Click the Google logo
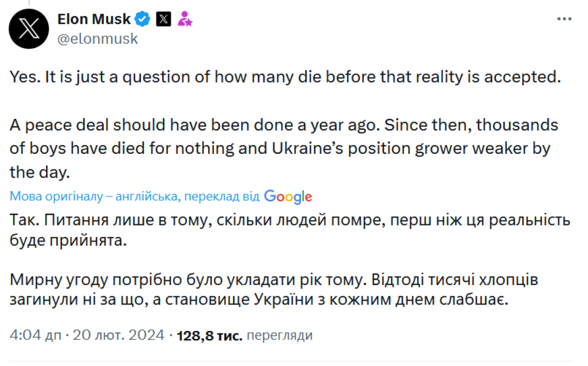The height and width of the screenshot is (366, 588). (288, 196)
